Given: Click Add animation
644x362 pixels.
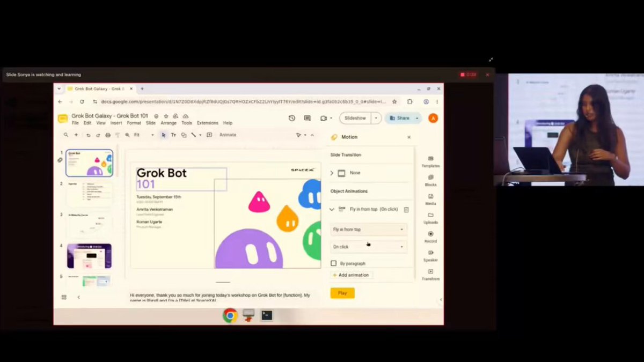Looking at the screenshot, I should point(351,275).
